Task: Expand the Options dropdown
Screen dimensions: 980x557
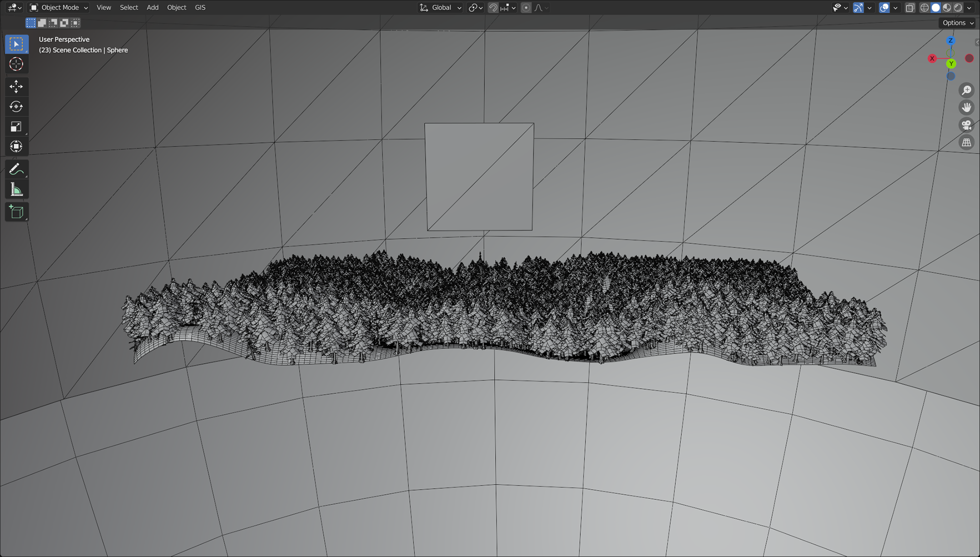Action: tap(958, 23)
